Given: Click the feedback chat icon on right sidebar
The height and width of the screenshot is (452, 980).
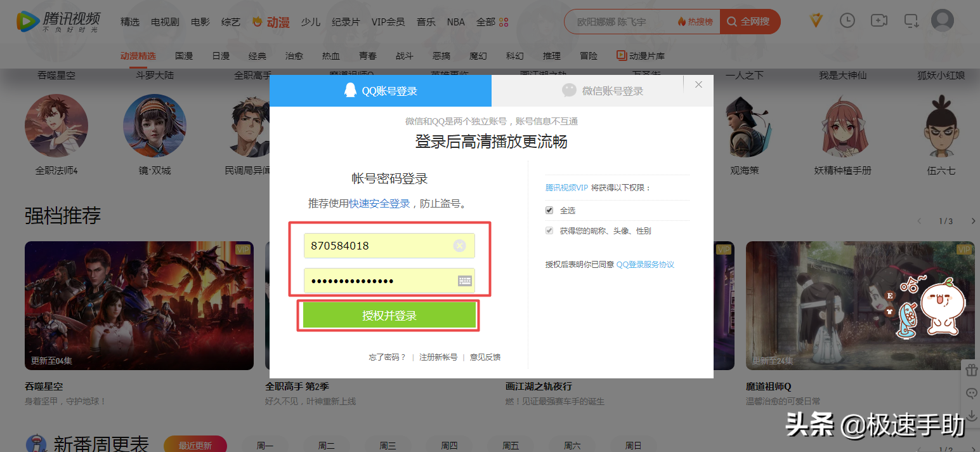Looking at the screenshot, I should click(x=971, y=394).
